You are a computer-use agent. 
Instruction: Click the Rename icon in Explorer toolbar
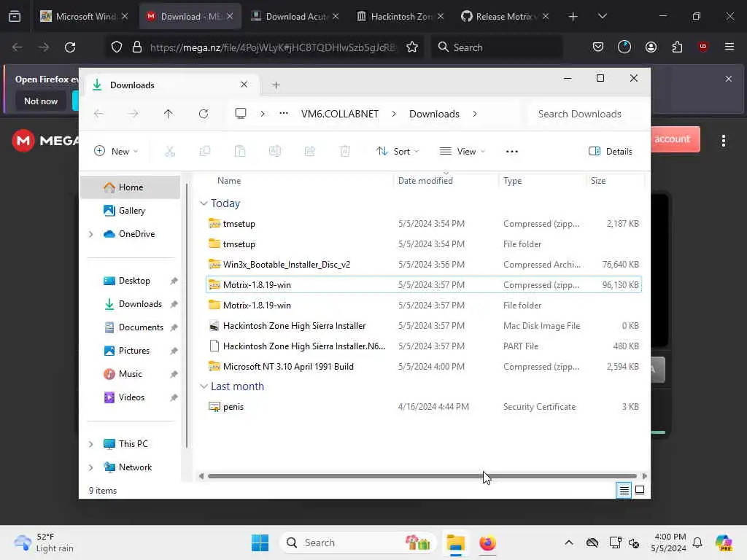coord(275,152)
